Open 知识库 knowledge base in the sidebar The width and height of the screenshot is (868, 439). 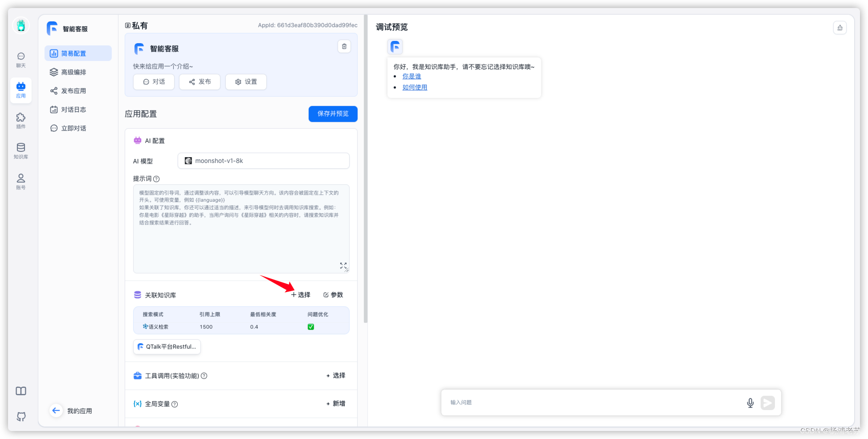pyautogui.click(x=21, y=151)
